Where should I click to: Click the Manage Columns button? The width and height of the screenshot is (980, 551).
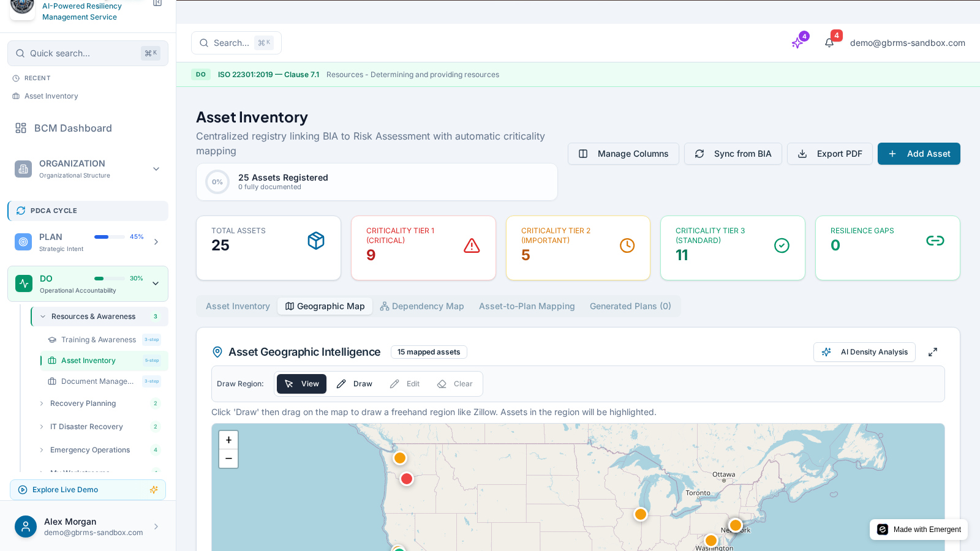[624, 154]
